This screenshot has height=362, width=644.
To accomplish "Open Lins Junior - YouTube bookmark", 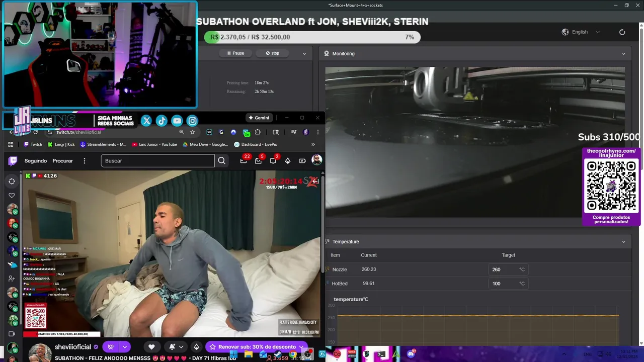I will pyautogui.click(x=154, y=144).
